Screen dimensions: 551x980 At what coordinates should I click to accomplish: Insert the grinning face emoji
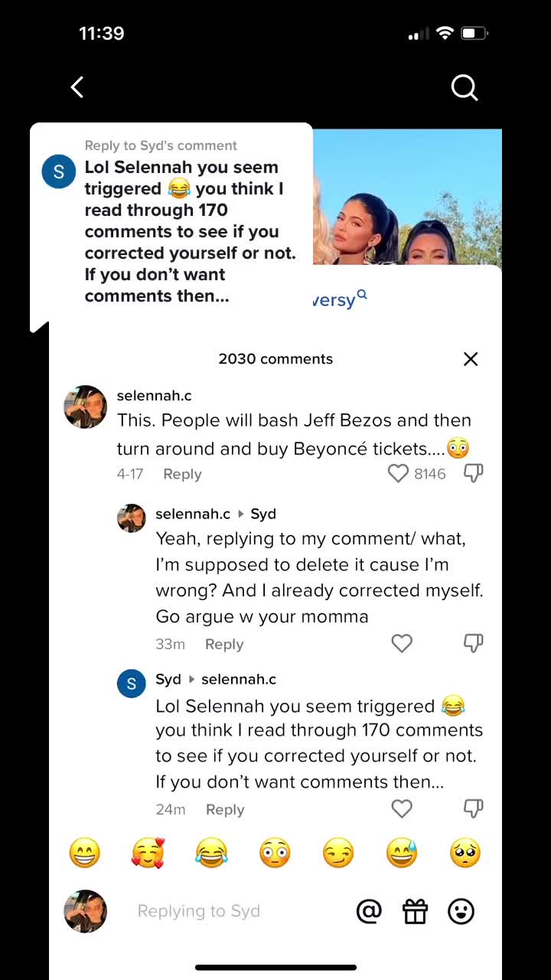pyautogui.click(x=84, y=853)
